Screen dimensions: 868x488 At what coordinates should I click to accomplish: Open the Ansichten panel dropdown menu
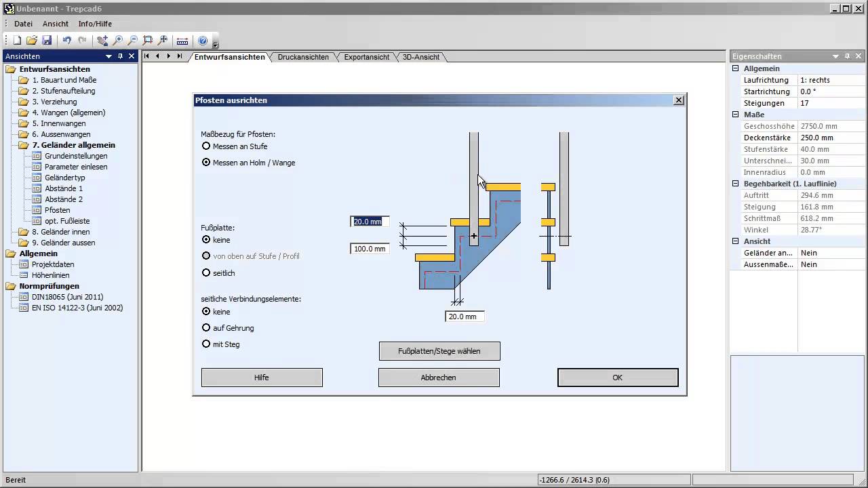pyautogui.click(x=108, y=56)
